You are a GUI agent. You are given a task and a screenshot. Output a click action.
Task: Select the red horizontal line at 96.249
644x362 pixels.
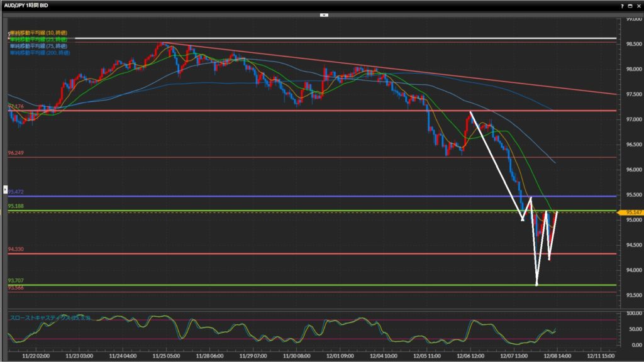(x=252, y=157)
